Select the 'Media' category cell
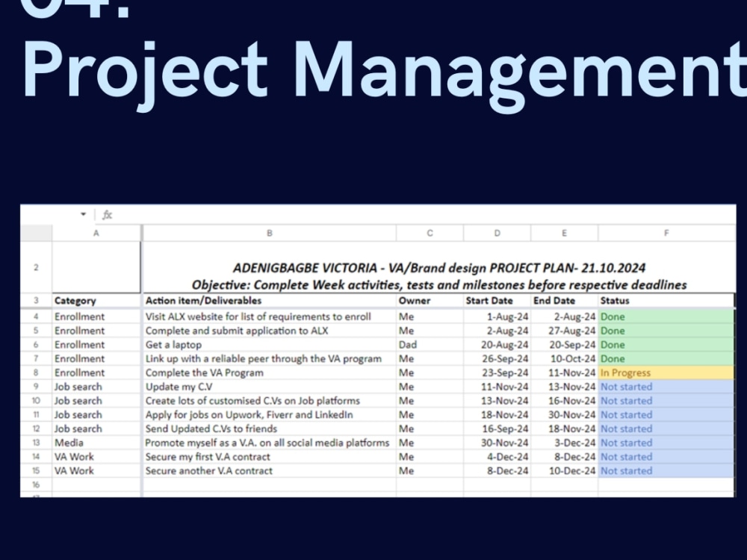Screen dimensions: 747x560 [96, 443]
